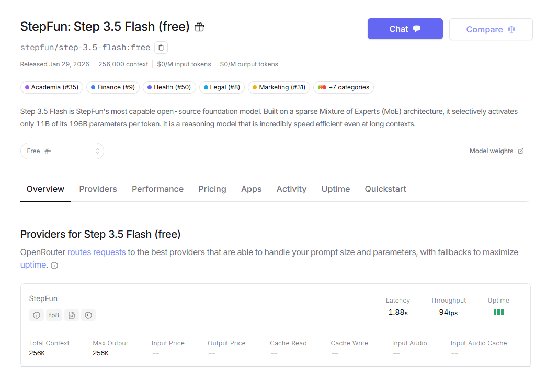558x392 pixels.
Task: Click the pause circle icon under StepFun
Action: (88, 315)
